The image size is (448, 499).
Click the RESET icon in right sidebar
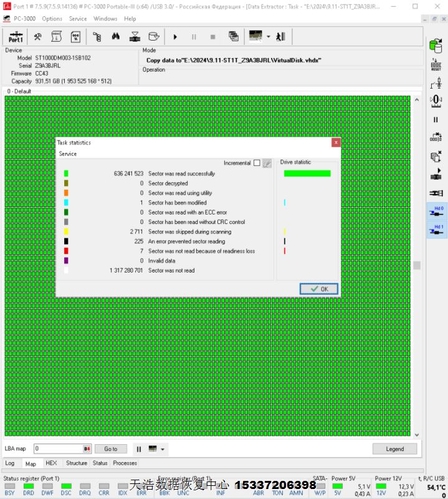[x=436, y=64]
